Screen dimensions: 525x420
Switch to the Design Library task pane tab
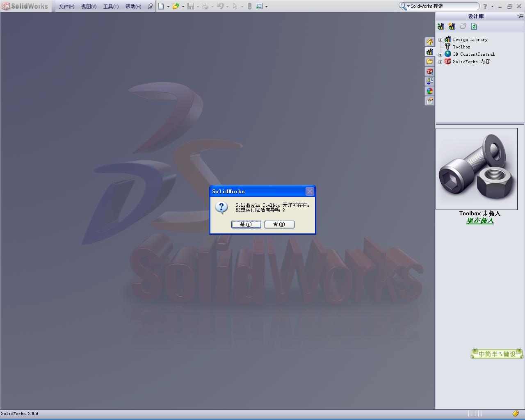point(429,52)
